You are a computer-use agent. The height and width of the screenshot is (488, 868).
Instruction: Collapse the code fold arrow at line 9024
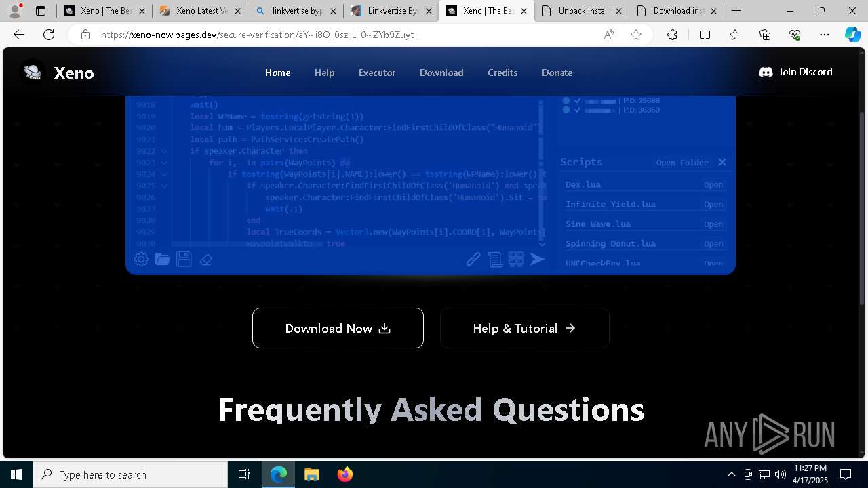165,174
